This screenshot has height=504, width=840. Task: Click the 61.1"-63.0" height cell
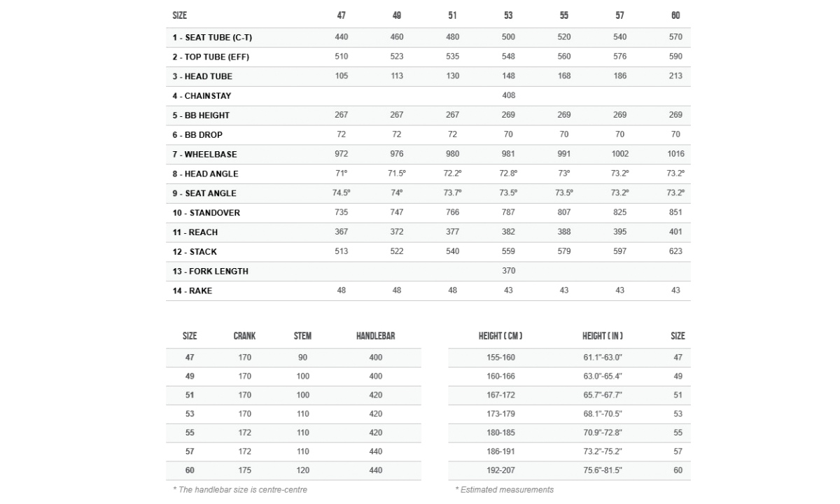click(603, 357)
